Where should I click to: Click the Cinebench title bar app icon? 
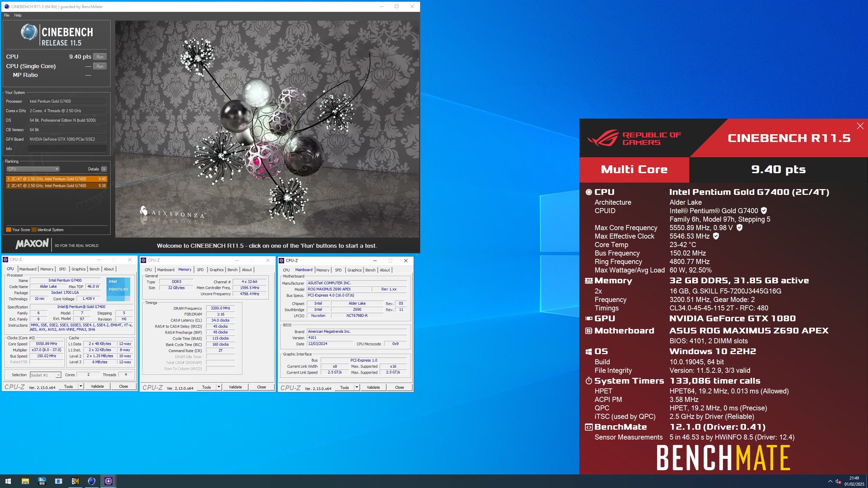(7, 6)
